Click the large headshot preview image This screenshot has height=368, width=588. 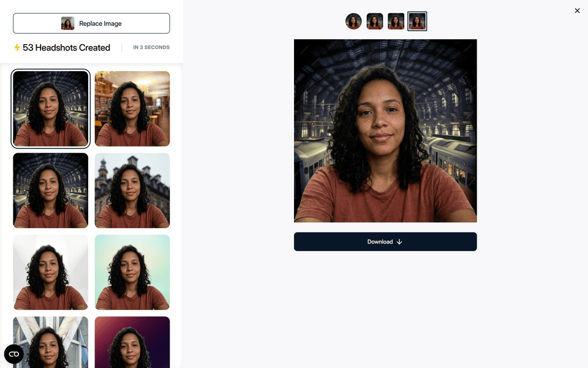point(385,131)
